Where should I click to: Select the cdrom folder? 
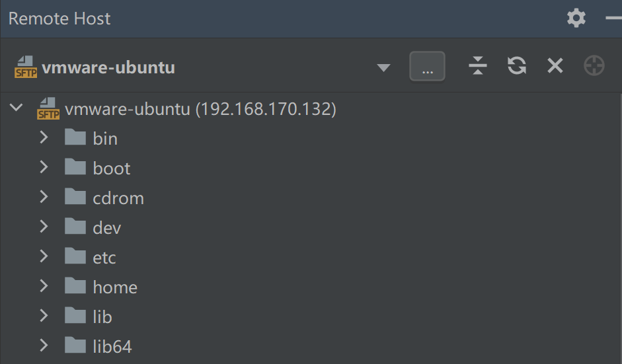tap(118, 198)
